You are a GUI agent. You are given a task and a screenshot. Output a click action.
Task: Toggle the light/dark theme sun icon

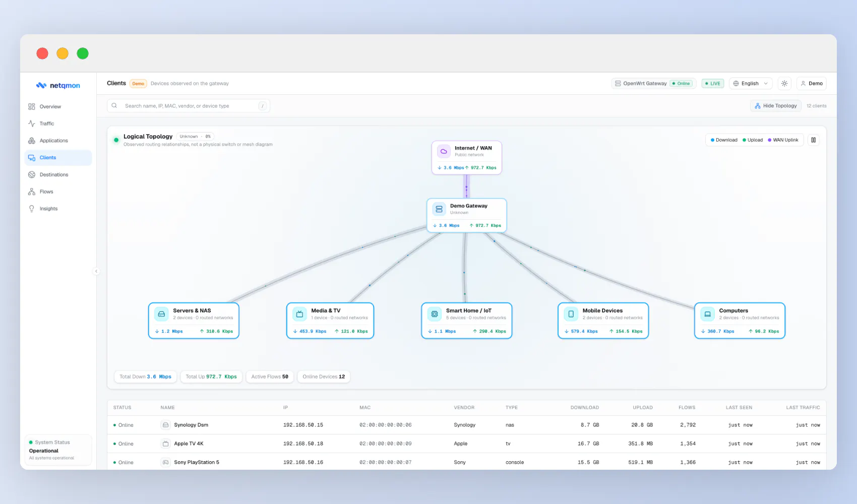(784, 84)
